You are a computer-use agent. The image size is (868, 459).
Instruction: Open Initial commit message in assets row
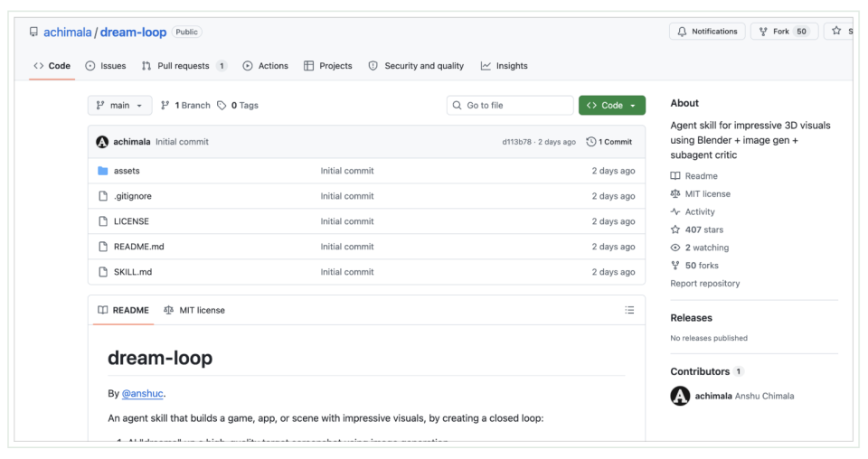coord(347,171)
